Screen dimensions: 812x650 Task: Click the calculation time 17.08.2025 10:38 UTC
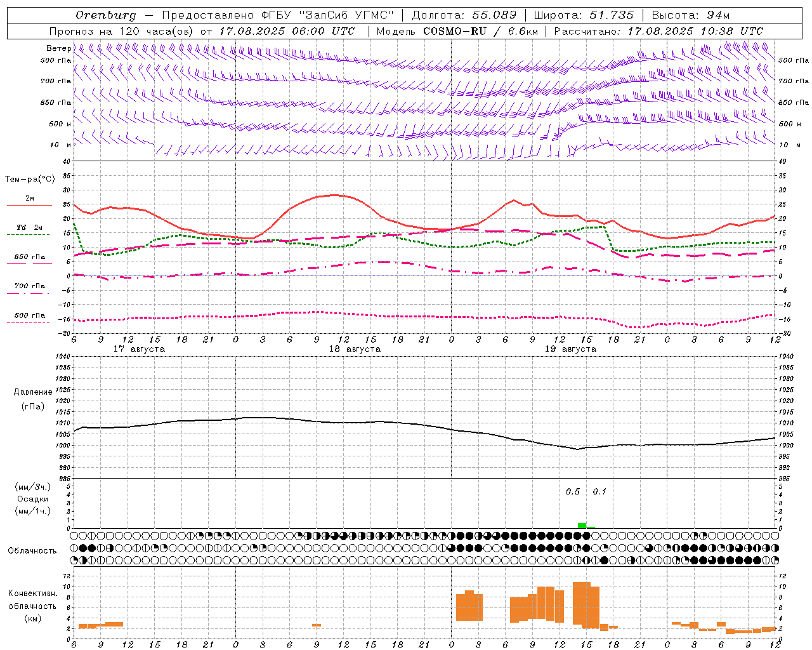[696, 31]
